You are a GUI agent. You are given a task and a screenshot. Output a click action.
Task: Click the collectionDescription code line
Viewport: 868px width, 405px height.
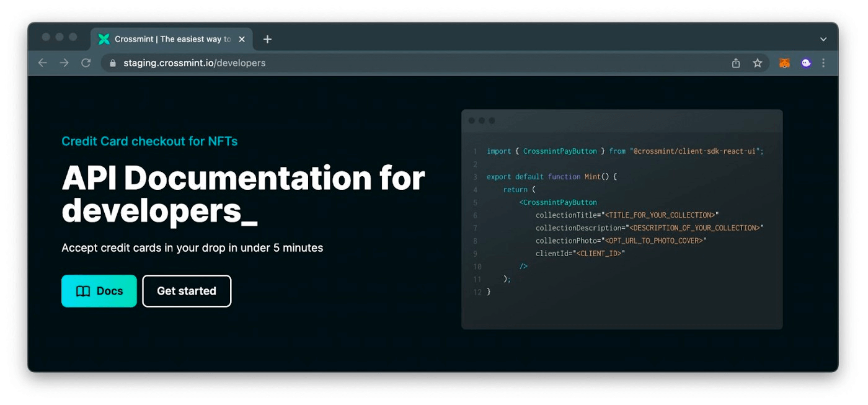point(649,228)
